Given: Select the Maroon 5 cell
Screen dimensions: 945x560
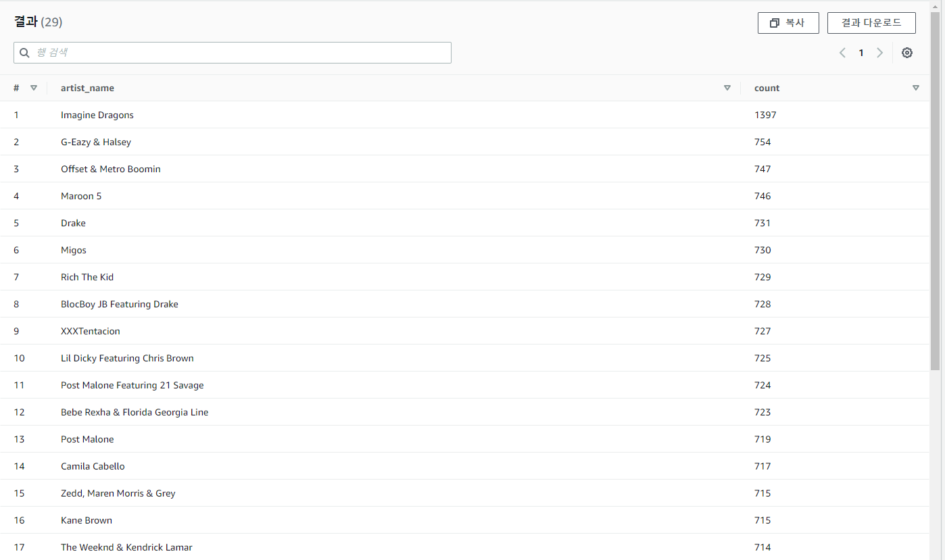Looking at the screenshot, I should click(81, 196).
